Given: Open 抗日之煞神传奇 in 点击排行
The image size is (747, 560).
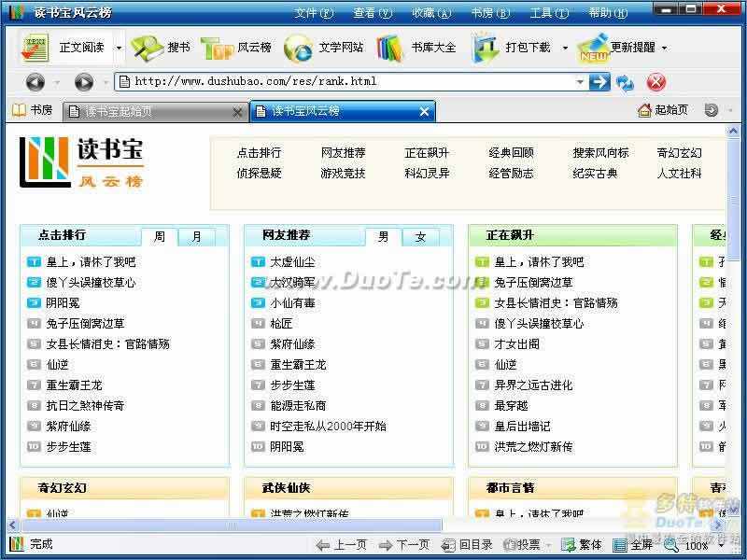Looking at the screenshot, I should [x=85, y=405].
